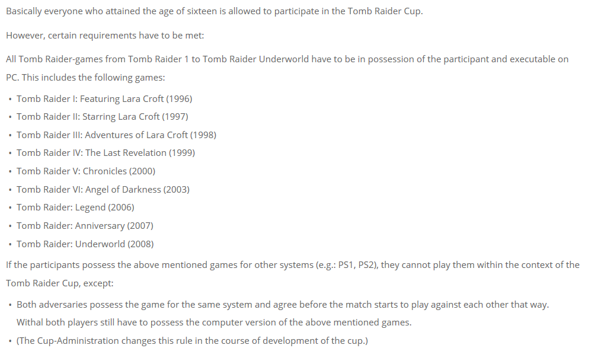Click the 'Tomb Raider I: Featuring Lara Croft (1996)' list item
The width and height of the screenshot is (598, 364).
(104, 98)
